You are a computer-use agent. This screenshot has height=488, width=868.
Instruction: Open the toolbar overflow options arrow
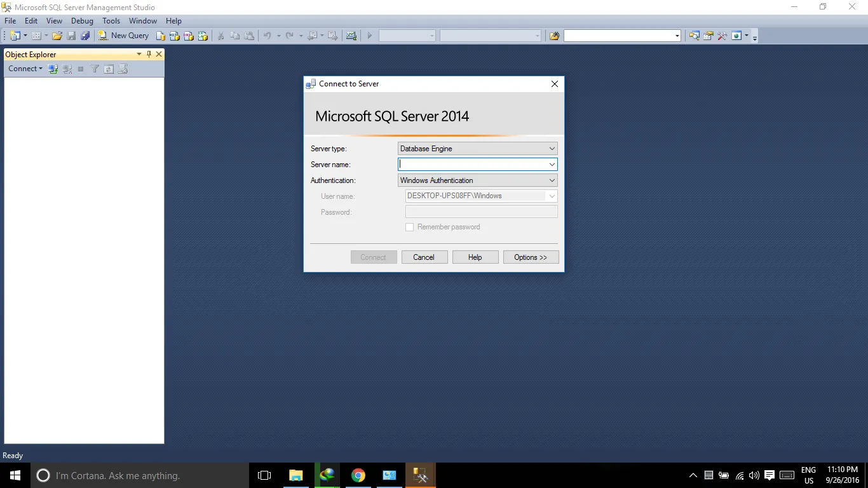pyautogui.click(x=755, y=37)
